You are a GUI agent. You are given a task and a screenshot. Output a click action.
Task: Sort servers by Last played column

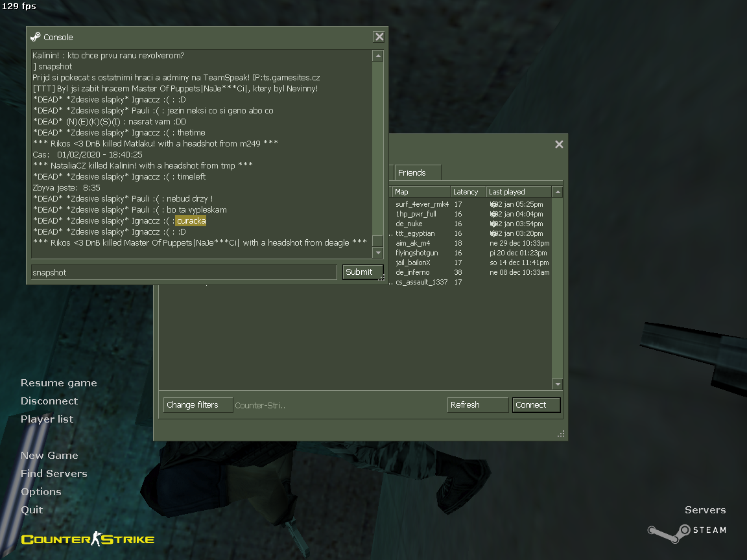pos(519,192)
